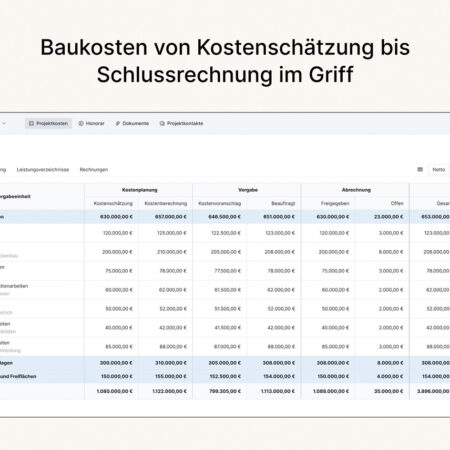Select the Rechnungen sub-tab
This screenshot has height=450, width=450.
click(x=94, y=170)
